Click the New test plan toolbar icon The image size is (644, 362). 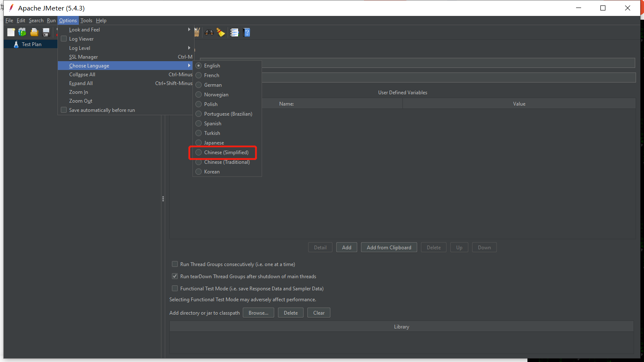pyautogui.click(x=11, y=32)
